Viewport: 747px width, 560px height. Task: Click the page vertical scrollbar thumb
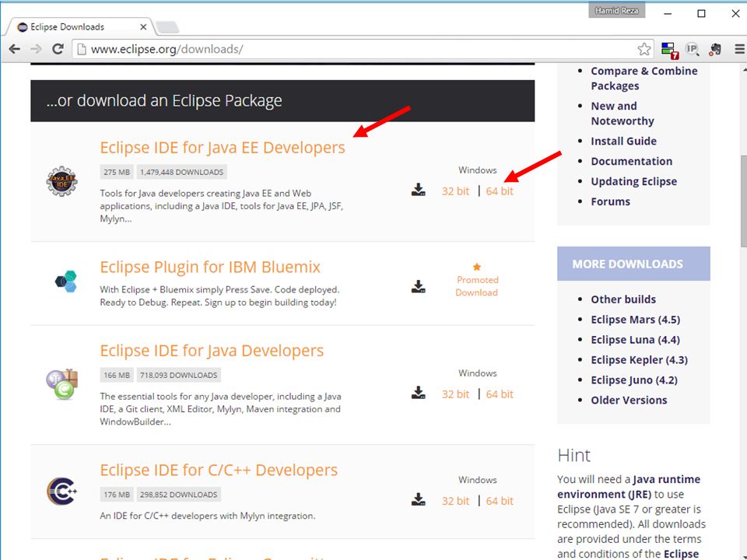point(743,201)
